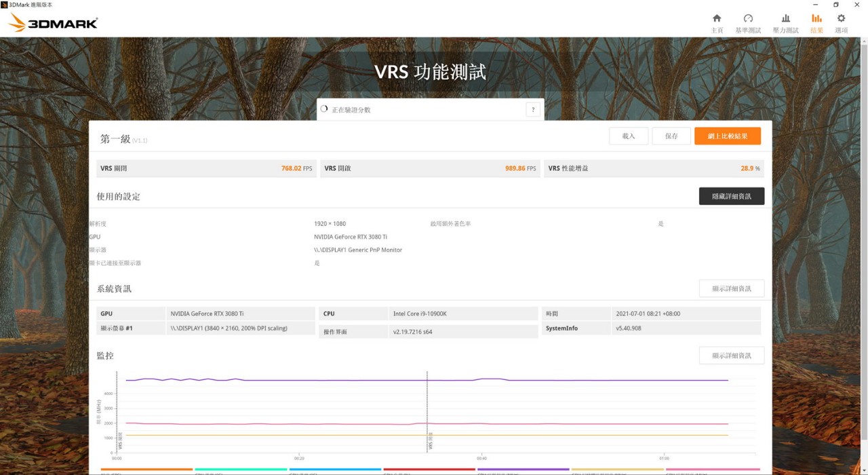The width and height of the screenshot is (868, 475).
Task: Click the 系統資訊 section heading
Action: [114, 288]
